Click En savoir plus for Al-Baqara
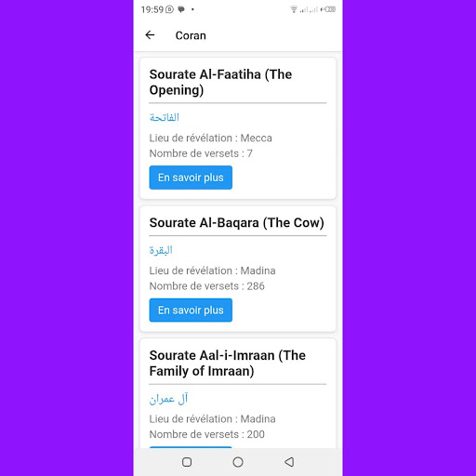The height and width of the screenshot is (476, 476). pos(191,311)
